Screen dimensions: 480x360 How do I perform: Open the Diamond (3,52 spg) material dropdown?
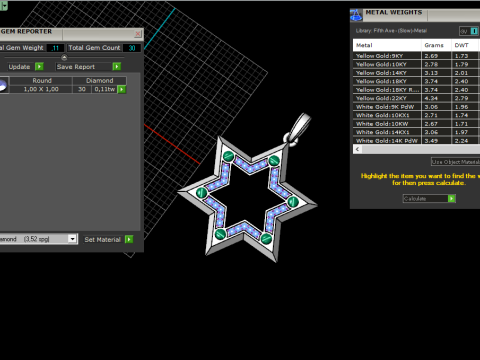(72, 239)
